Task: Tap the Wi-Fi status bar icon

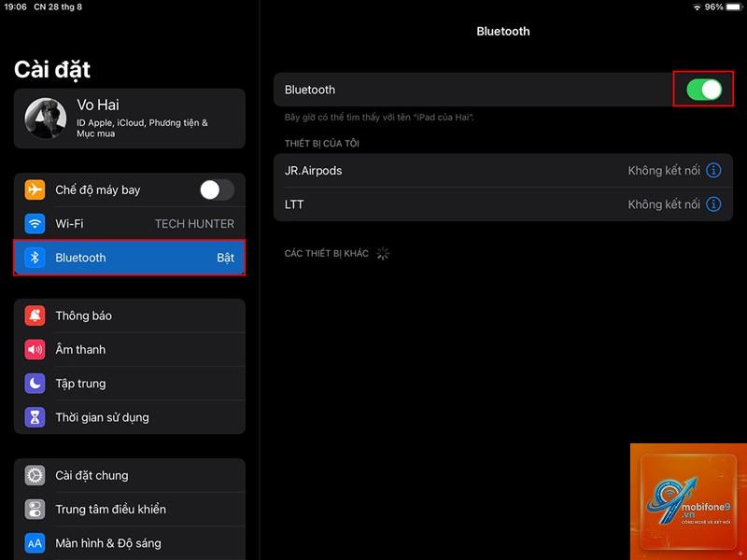Action: point(697,7)
